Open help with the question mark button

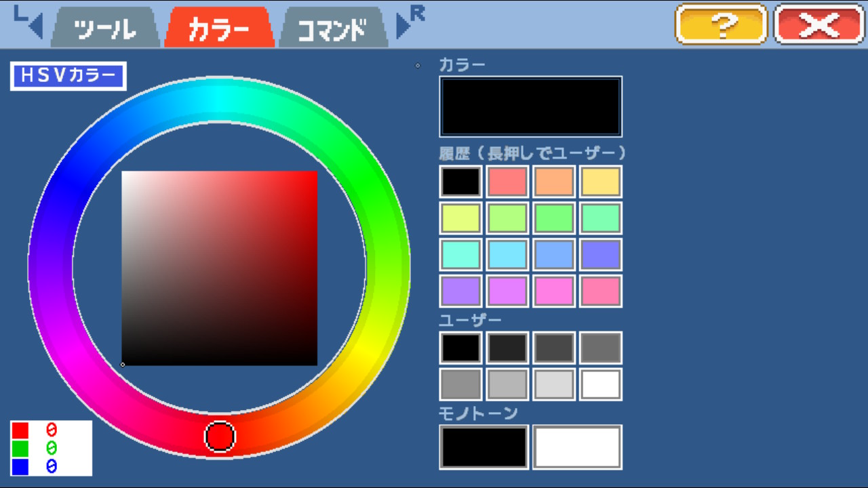(722, 24)
